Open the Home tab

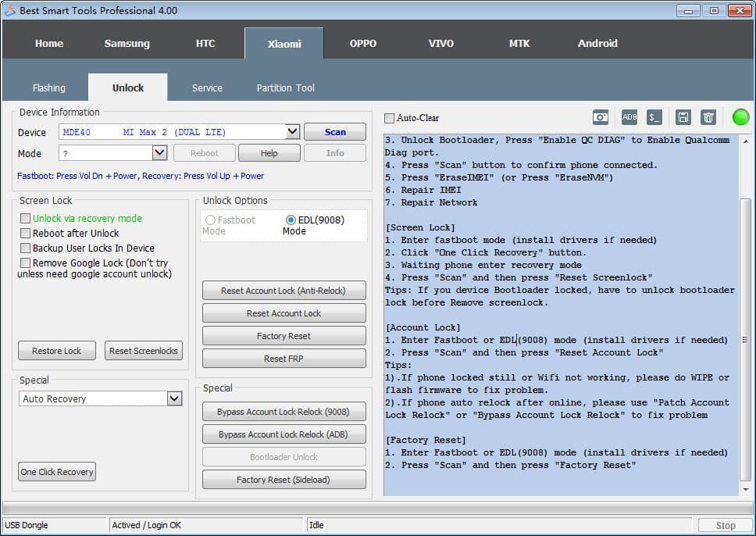pos(49,44)
